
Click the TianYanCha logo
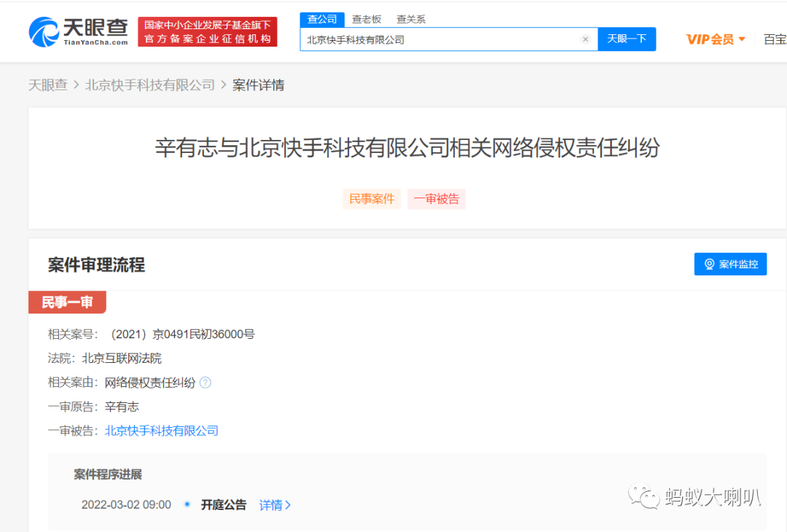[78, 31]
